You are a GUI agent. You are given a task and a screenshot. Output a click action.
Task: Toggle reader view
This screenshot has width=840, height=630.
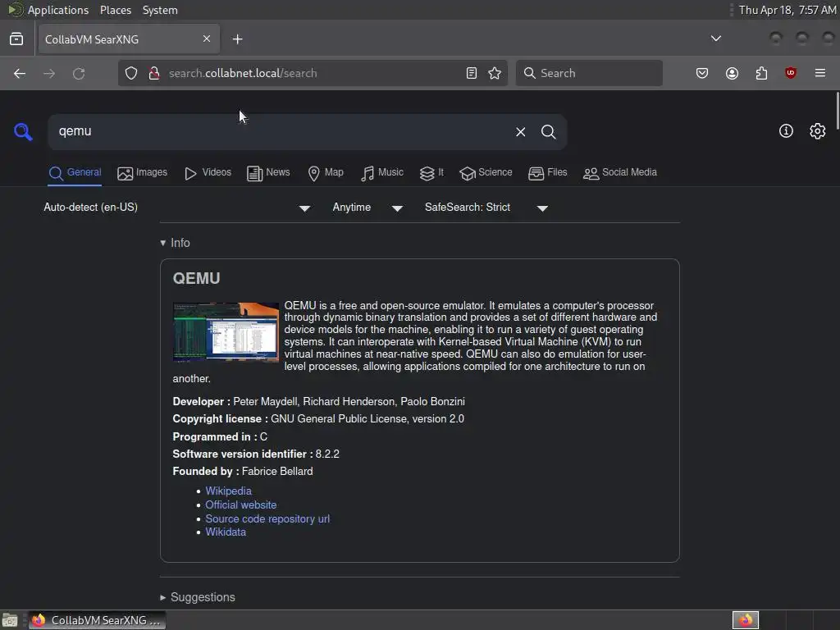pos(472,73)
